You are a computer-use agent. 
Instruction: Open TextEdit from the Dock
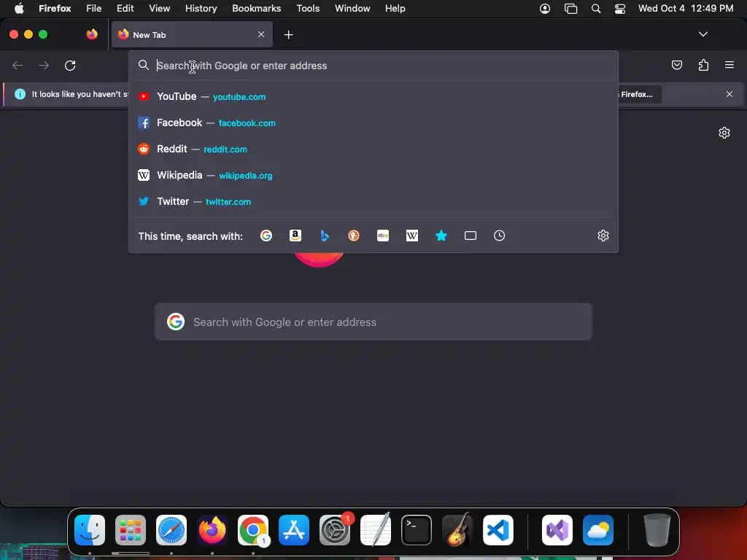[376, 530]
